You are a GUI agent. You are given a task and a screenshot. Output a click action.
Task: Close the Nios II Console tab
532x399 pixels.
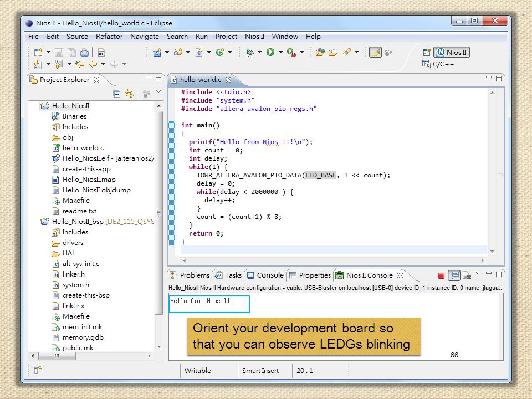point(400,275)
